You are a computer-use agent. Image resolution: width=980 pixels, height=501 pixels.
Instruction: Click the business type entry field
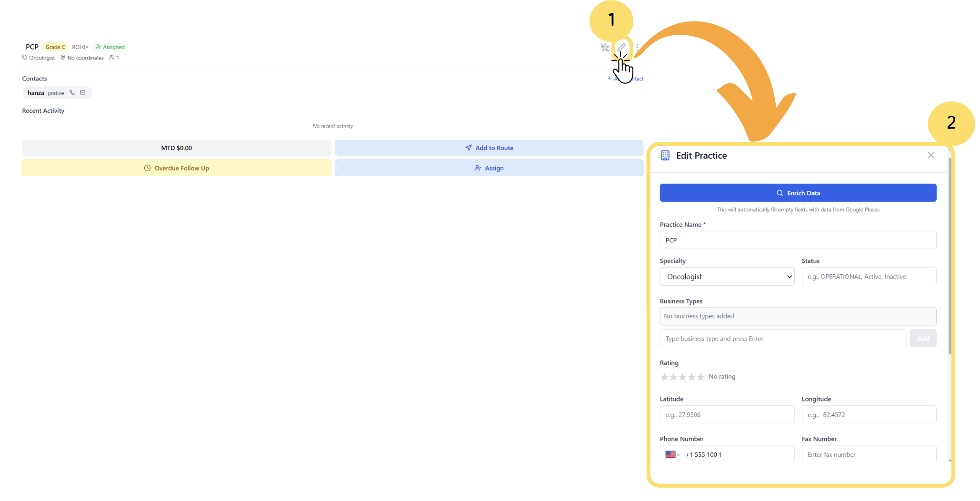(x=782, y=339)
